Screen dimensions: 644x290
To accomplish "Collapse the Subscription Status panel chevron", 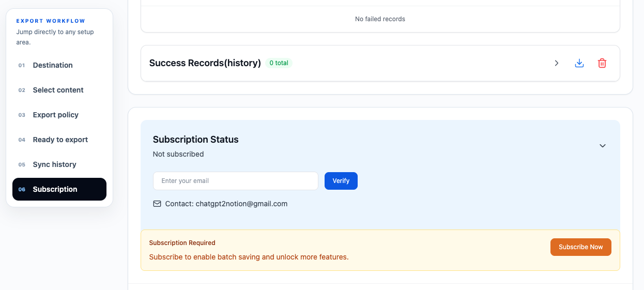I will 602,146.
